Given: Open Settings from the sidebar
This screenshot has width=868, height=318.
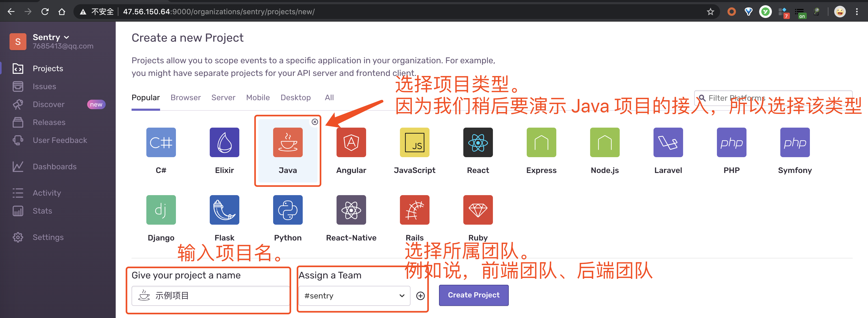Looking at the screenshot, I should [48, 237].
